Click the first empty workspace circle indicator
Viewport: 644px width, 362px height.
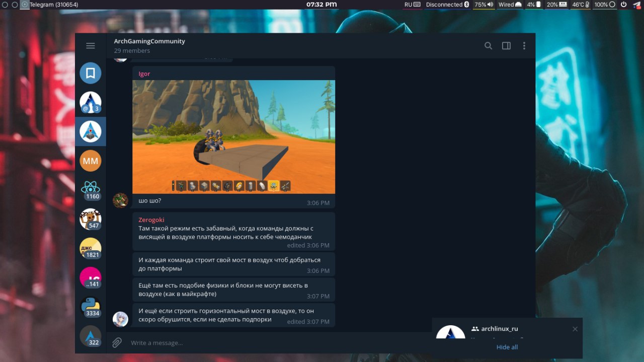click(5, 5)
